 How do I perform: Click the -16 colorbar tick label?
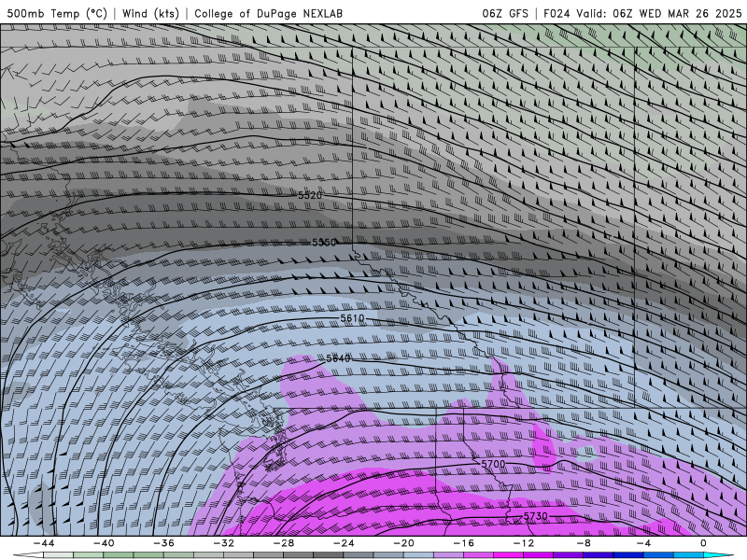click(464, 543)
